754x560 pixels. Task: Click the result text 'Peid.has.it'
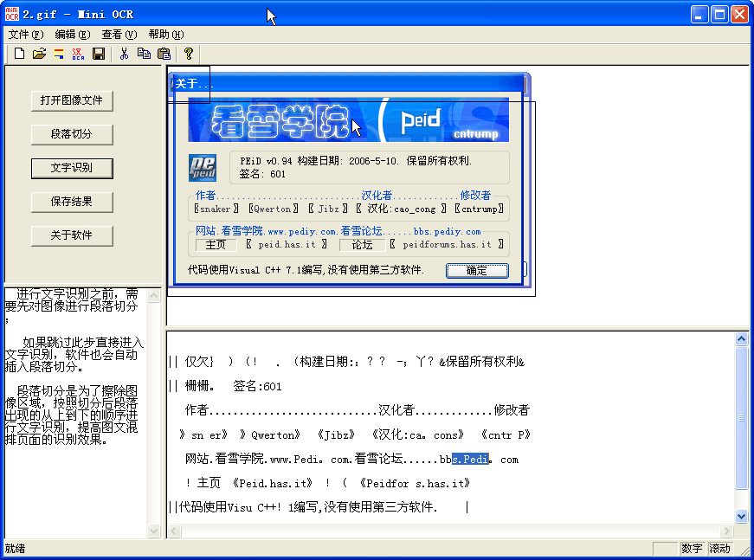click(273, 483)
